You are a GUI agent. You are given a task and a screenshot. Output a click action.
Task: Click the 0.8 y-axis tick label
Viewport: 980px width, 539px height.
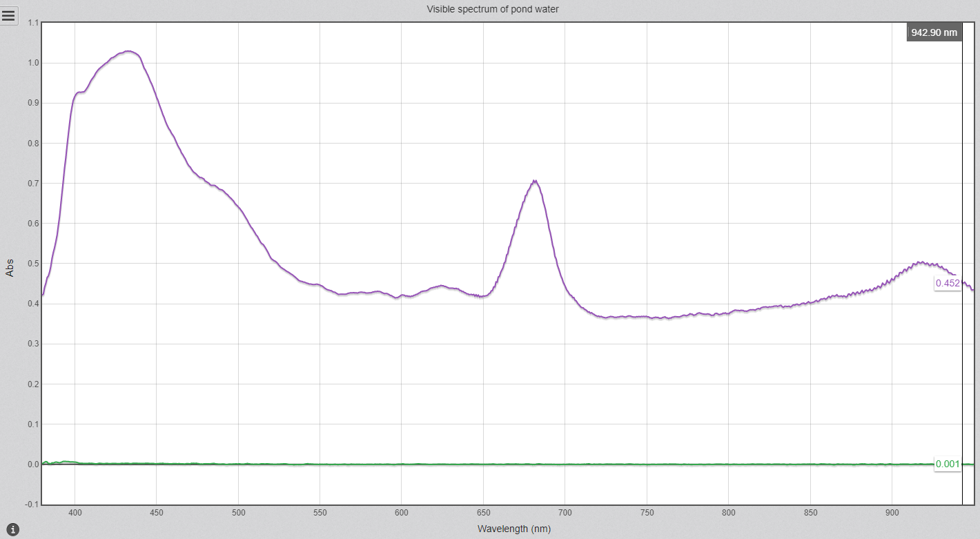[x=33, y=143]
